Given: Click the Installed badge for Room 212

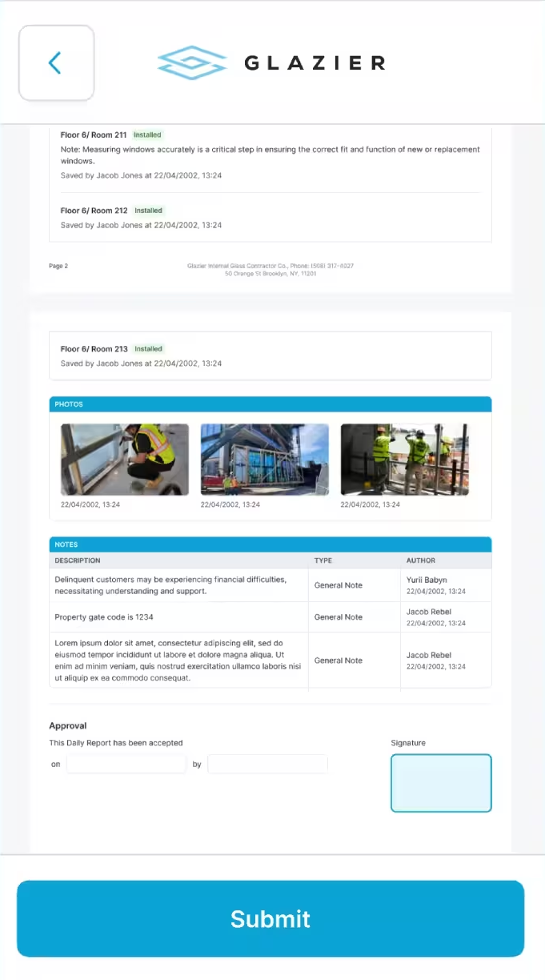Looking at the screenshot, I should tap(148, 211).
